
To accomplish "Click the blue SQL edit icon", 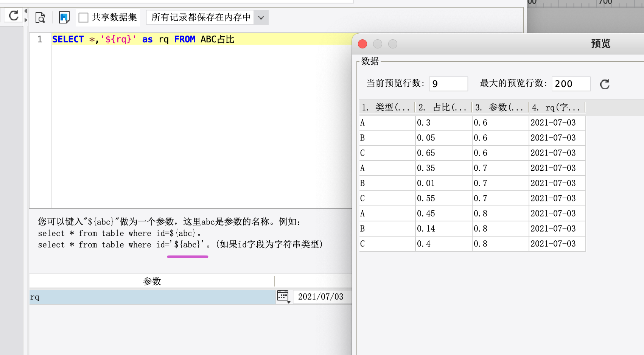I will tap(64, 17).
